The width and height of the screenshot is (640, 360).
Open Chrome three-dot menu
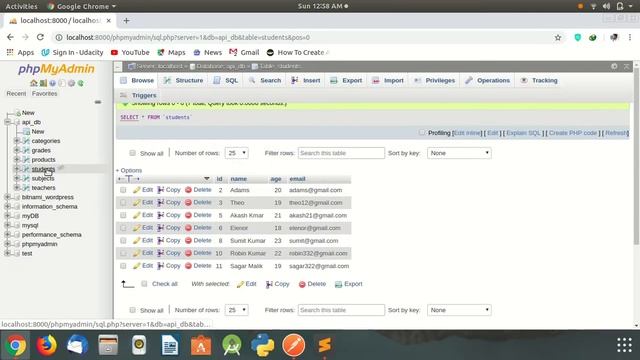(630, 37)
